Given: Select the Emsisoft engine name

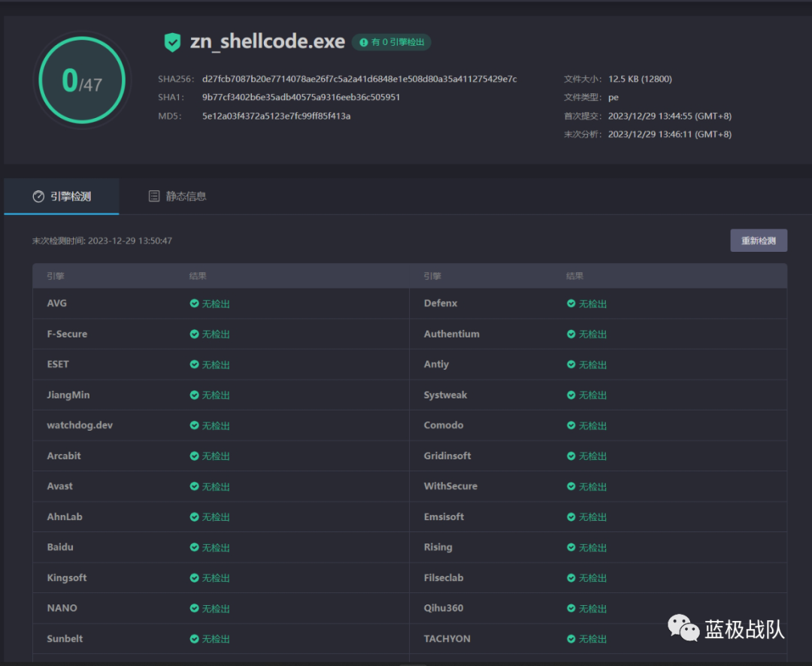Looking at the screenshot, I should point(444,517).
